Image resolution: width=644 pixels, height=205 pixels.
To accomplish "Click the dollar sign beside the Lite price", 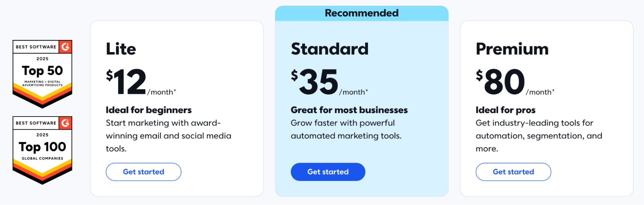I will coord(109,75).
